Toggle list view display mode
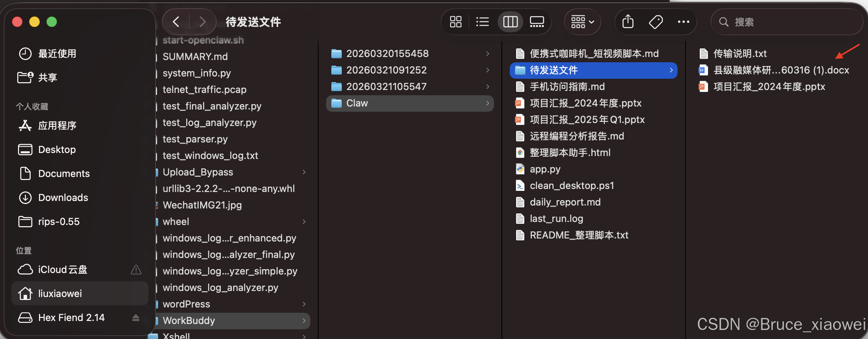 (x=482, y=22)
